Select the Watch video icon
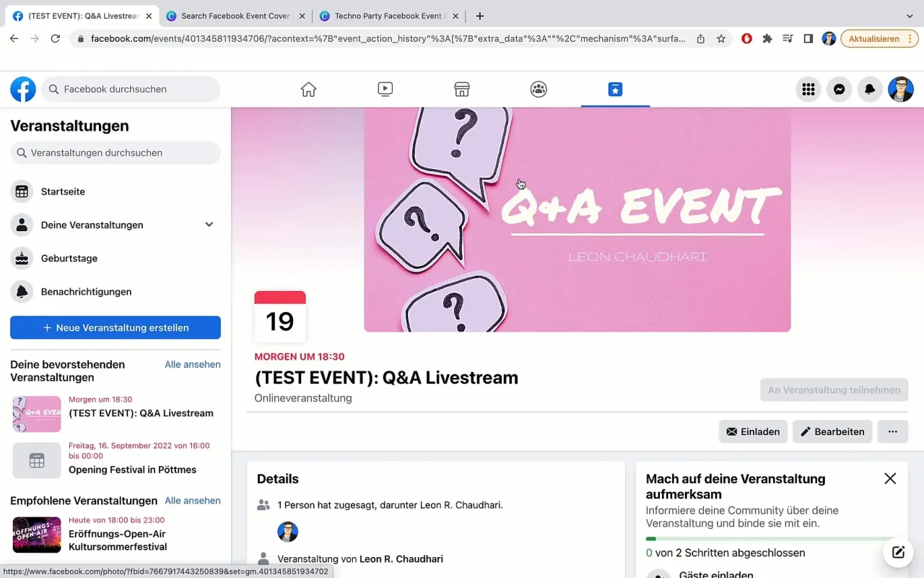 click(x=385, y=89)
